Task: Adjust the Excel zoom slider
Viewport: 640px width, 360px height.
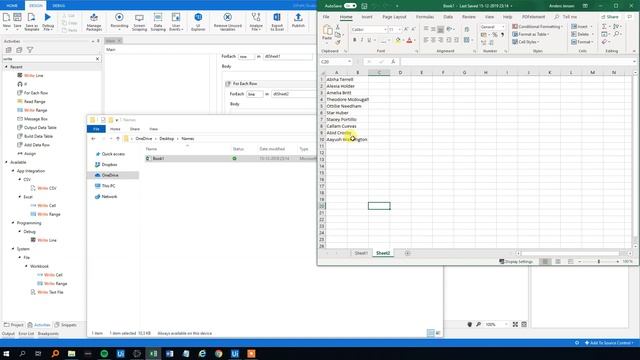Action: (599, 261)
